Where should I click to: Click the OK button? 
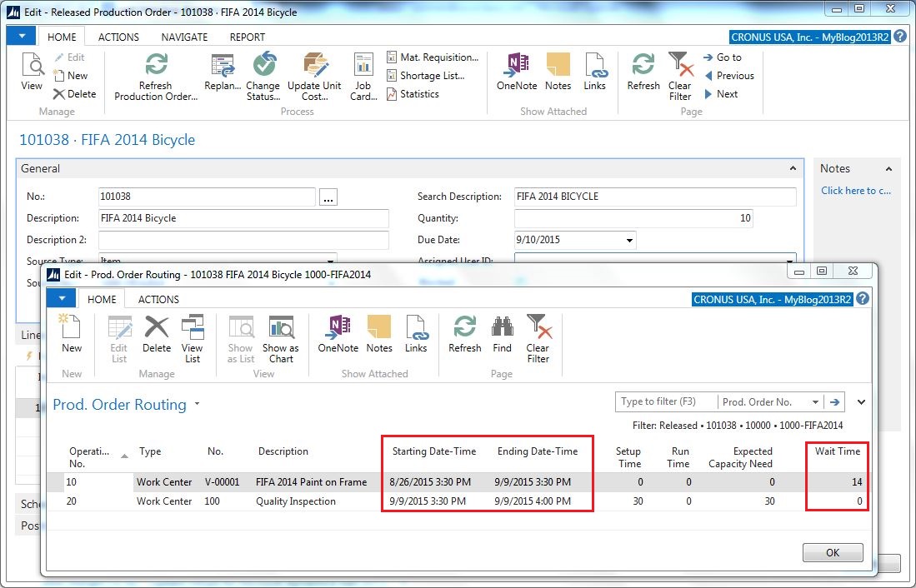[833, 552]
